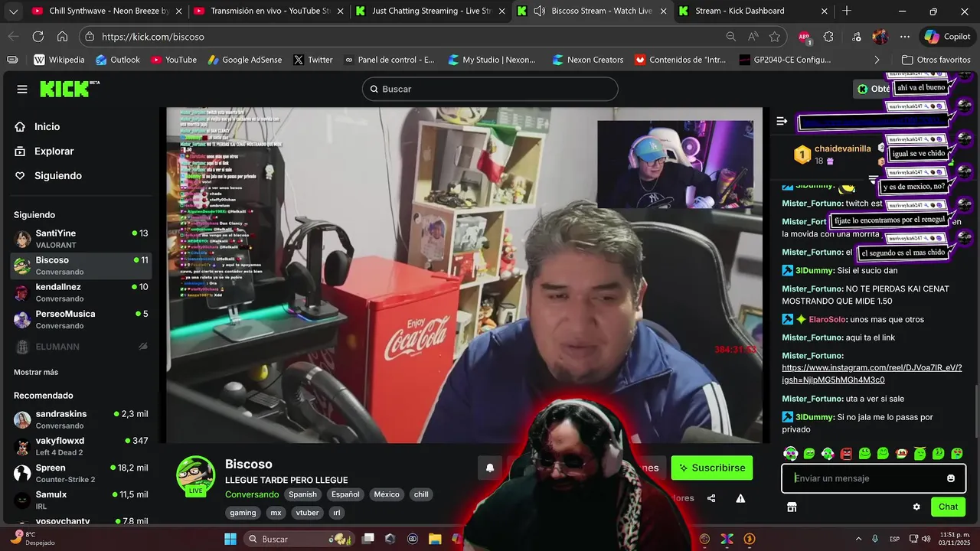Click username ElaroSolo in chat
This screenshot has height=551, width=980.
pos(827,319)
